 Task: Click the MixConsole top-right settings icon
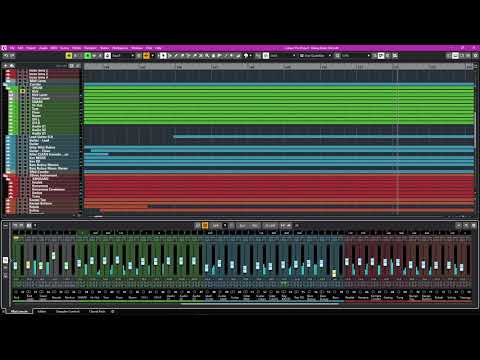[x=473, y=226]
